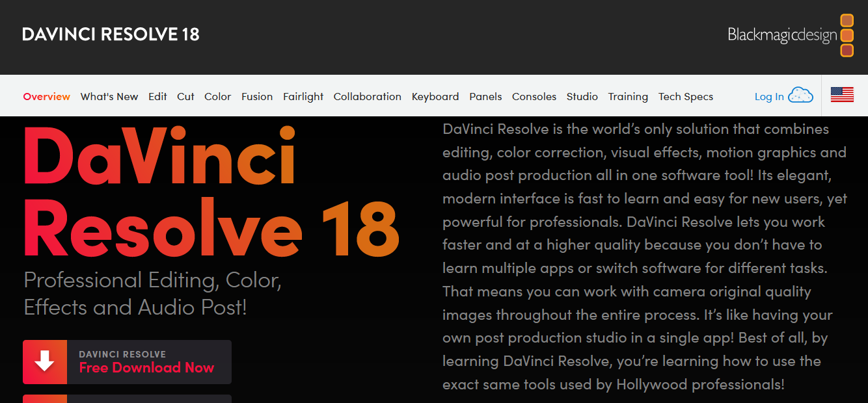Click the Blackmagicdesign logo
The width and height of the screenshot is (868, 403).
791,35
